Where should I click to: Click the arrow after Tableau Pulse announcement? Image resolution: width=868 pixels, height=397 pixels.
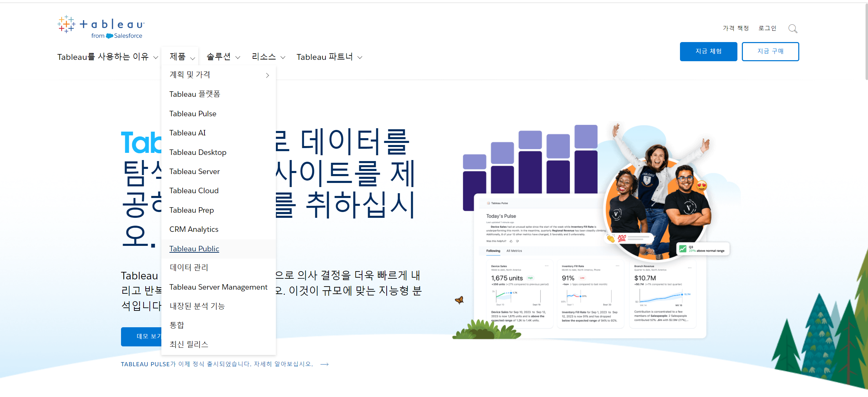pos(324,364)
